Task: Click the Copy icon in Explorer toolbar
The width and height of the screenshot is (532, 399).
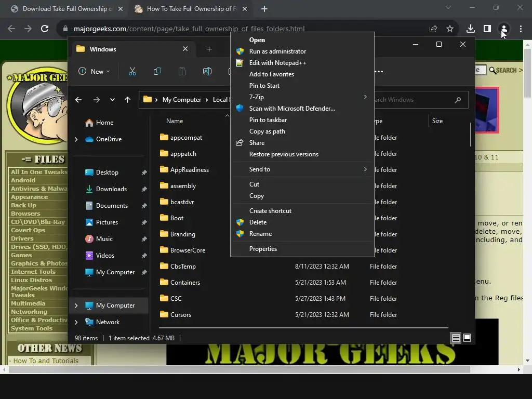Action: coord(157,71)
